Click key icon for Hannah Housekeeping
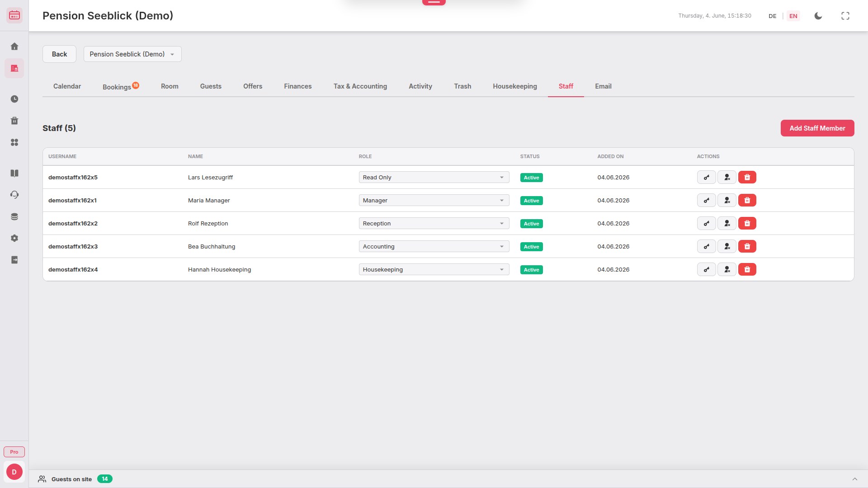Viewport: 868px width, 488px height. [707, 270]
